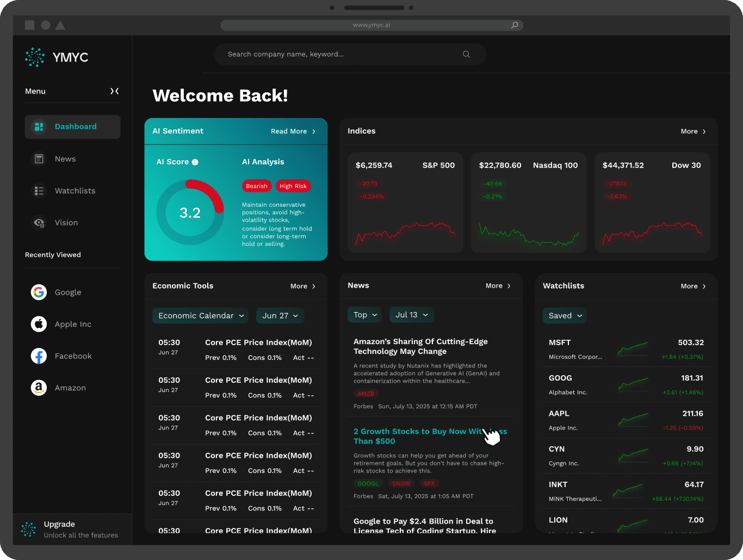Open recently viewed Google logo
This screenshot has height=560, width=743.
(x=39, y=292)
